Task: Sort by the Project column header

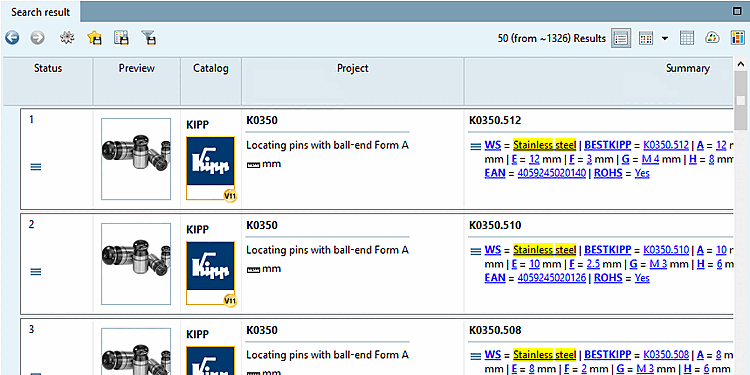Action: pyautogui.click(x=353, y=68)
